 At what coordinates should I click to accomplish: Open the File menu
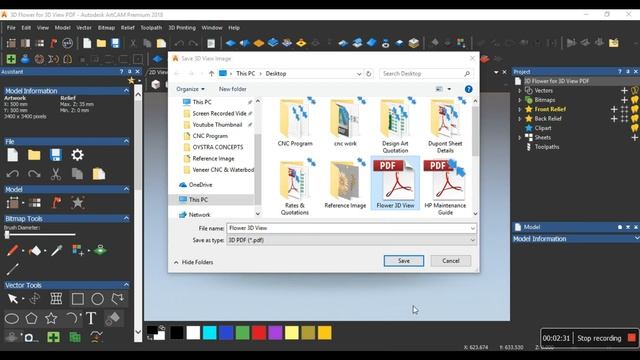11,28
